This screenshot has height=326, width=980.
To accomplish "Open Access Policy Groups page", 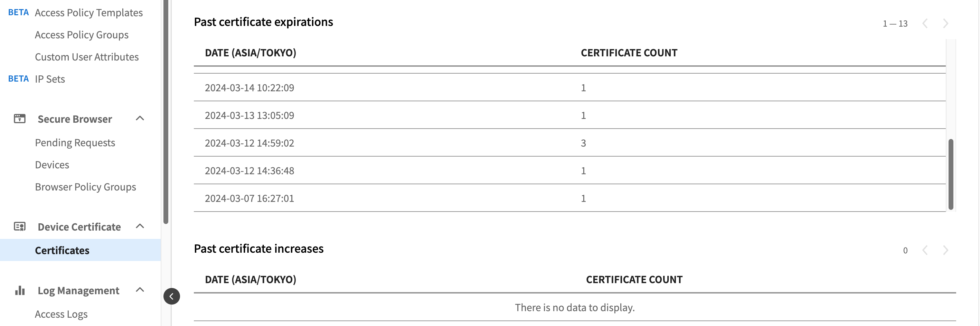I will 82,35.
